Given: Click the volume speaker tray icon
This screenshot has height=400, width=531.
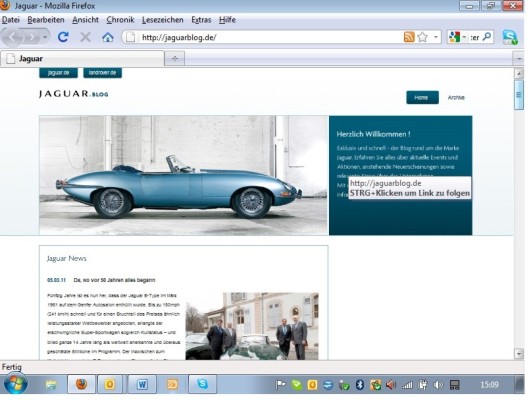Looking at the screenshot, I should click(x=438, y=385).
